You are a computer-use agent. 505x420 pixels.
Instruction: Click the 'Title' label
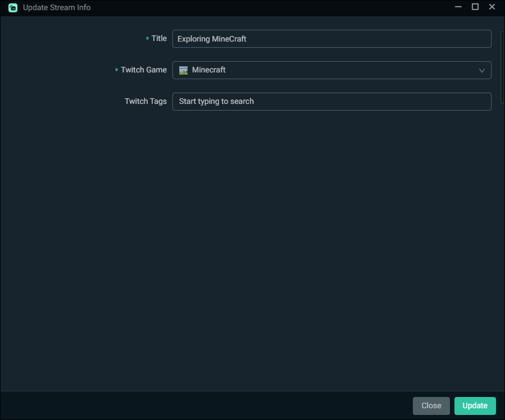coord(159,38)
